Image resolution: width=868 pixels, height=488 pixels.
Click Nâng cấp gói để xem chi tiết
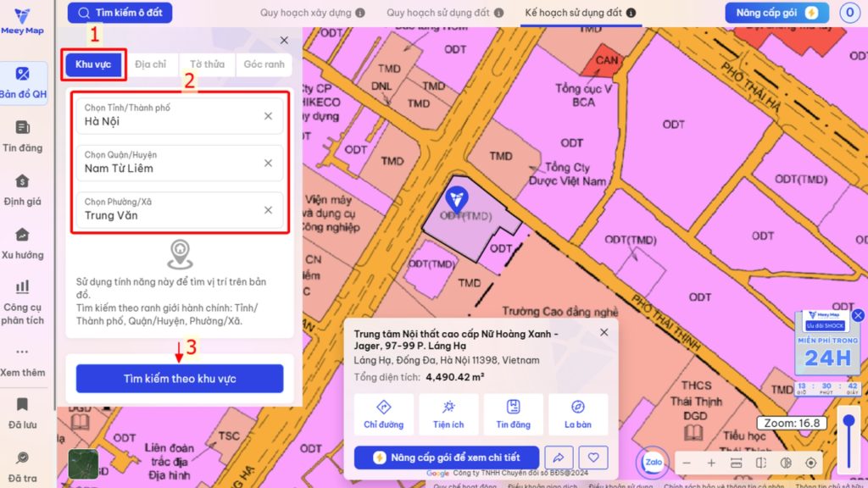(x=447, y=457)
